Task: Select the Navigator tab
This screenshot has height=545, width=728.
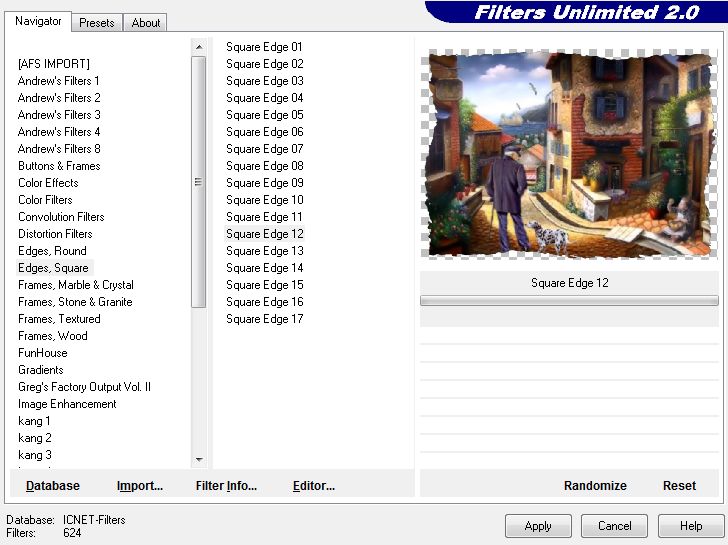Action: pyautogui.click(x=38, y=22)
